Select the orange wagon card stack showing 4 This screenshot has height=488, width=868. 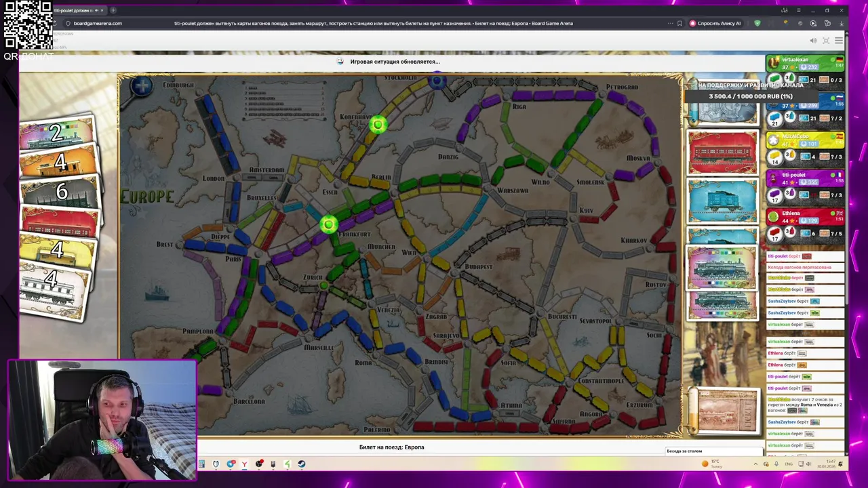click(58, 163)
